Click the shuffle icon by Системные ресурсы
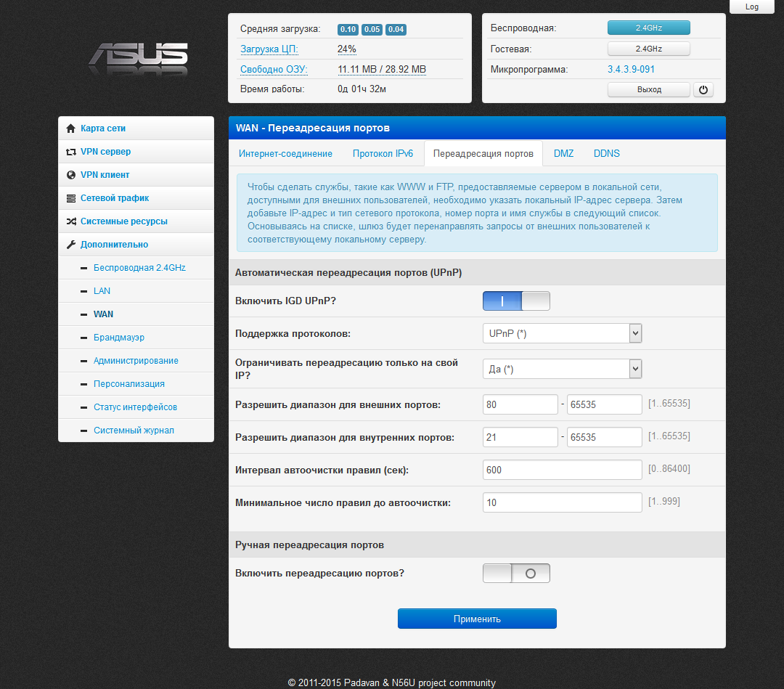784x689 pixels. pyautogui.click(x=71, y=221)
